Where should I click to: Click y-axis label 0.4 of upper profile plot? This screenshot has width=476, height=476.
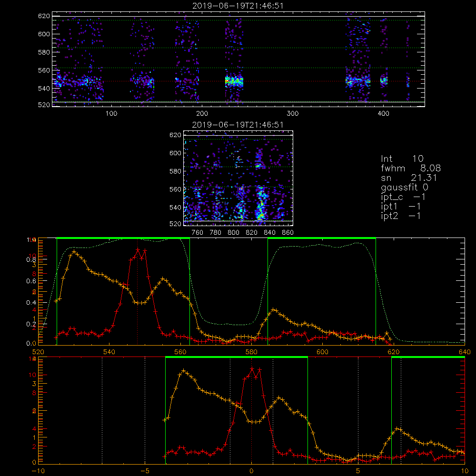click(x=31, y=303)
